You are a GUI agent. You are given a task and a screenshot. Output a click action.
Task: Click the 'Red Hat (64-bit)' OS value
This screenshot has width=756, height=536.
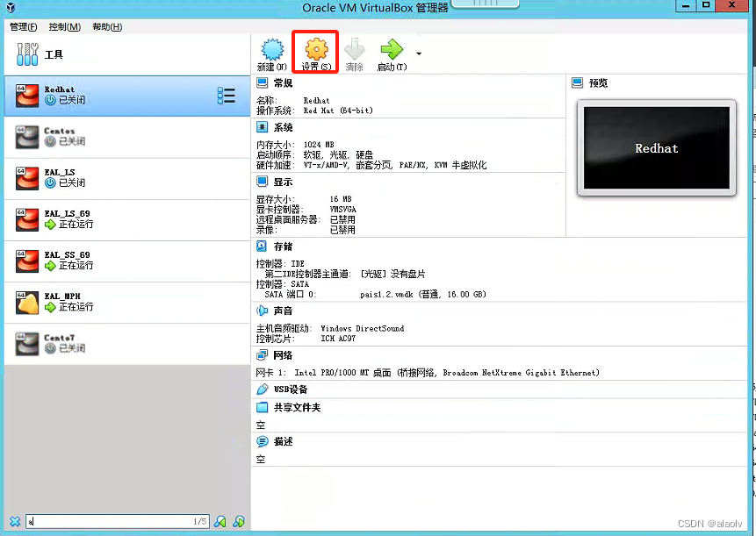(x=338, y=111)
